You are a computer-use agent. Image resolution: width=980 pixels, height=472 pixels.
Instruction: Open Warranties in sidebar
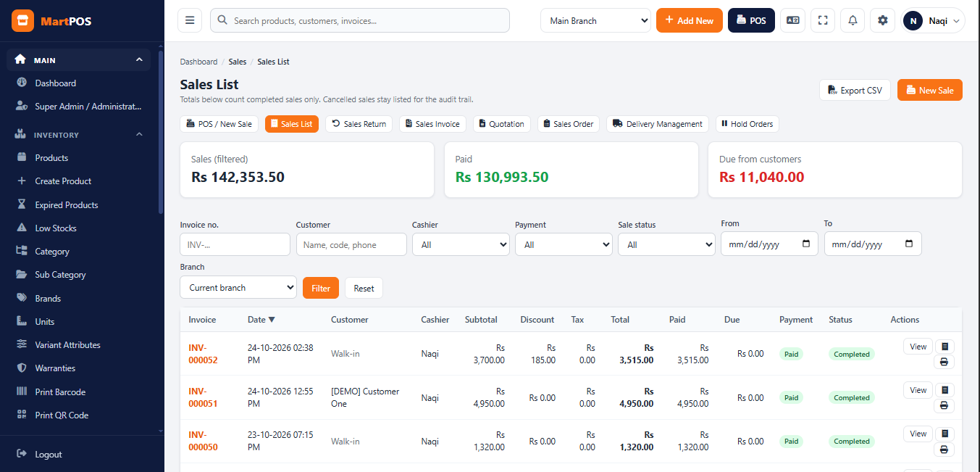pos(79,368)
